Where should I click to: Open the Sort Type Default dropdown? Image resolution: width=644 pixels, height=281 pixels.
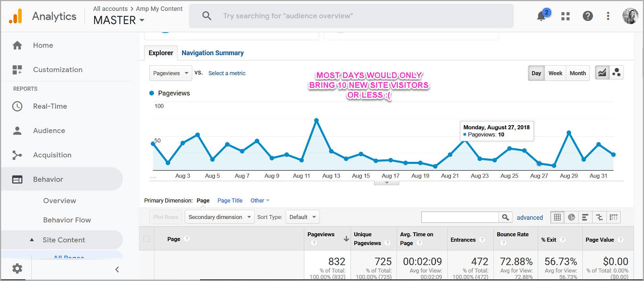[303, 217]
